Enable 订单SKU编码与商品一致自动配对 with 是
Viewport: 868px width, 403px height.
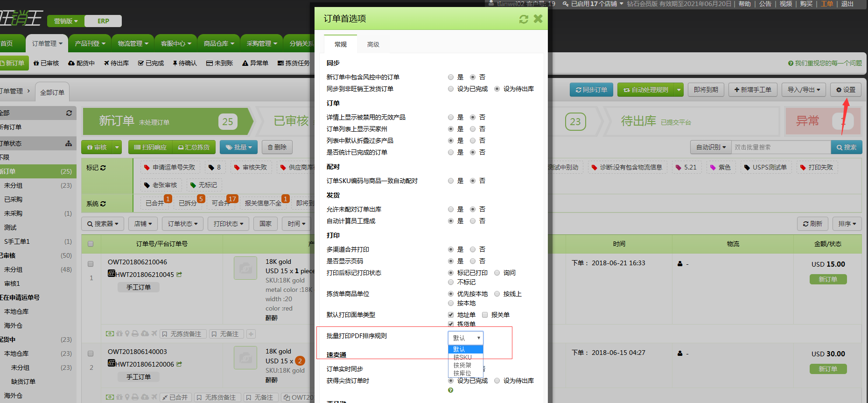click(x=450, y=181)
